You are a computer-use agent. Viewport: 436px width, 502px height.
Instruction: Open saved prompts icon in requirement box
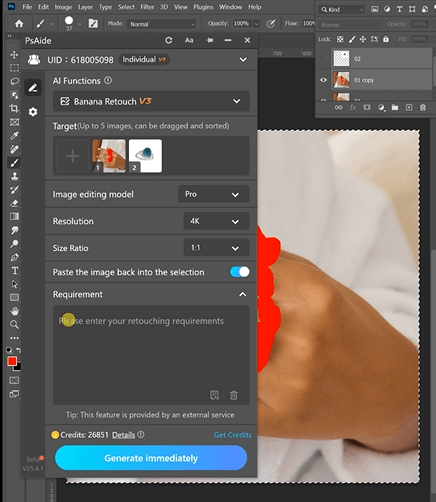(214, 395)
